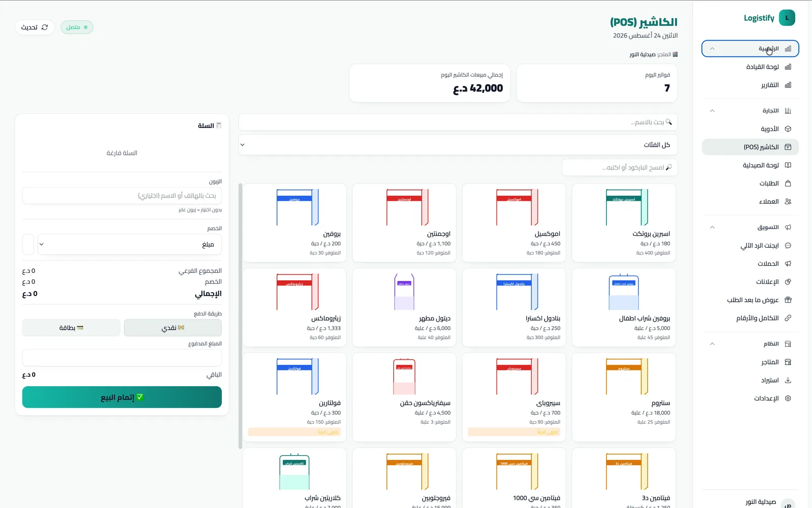Collapse the التسويق sidebar section

[x=750, y=227]
